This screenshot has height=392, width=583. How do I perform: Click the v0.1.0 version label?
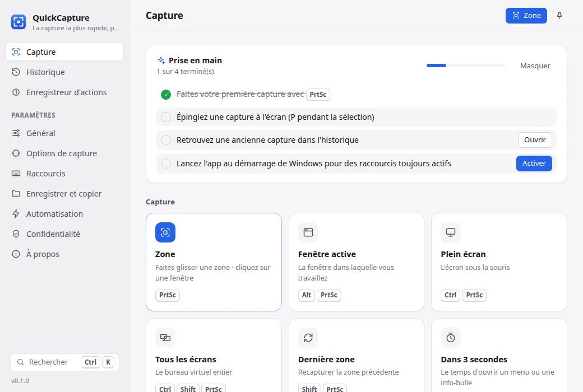tap(20, 381)
